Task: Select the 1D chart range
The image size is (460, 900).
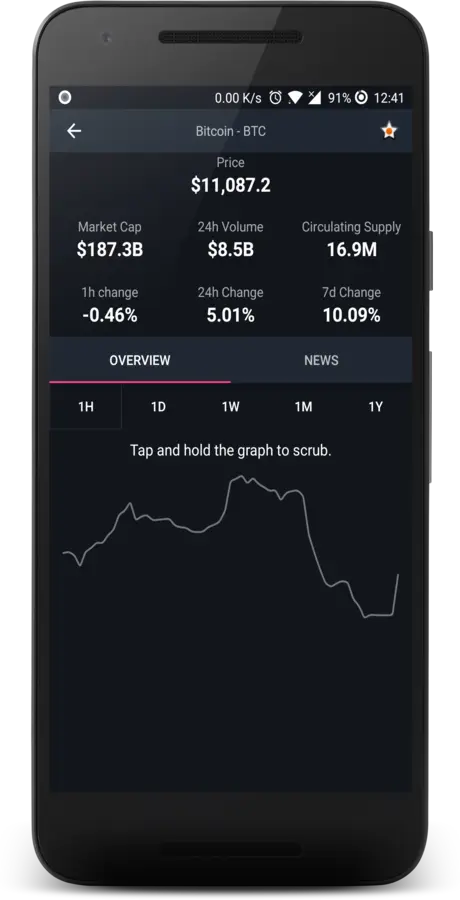Action: (x=158, y=407)
